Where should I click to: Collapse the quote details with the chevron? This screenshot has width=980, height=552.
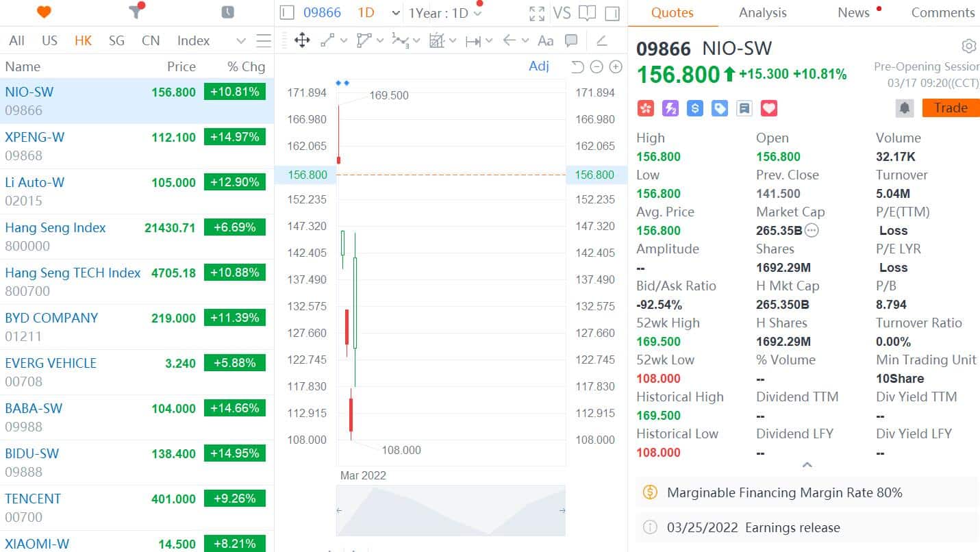click(x=807, y=464)
